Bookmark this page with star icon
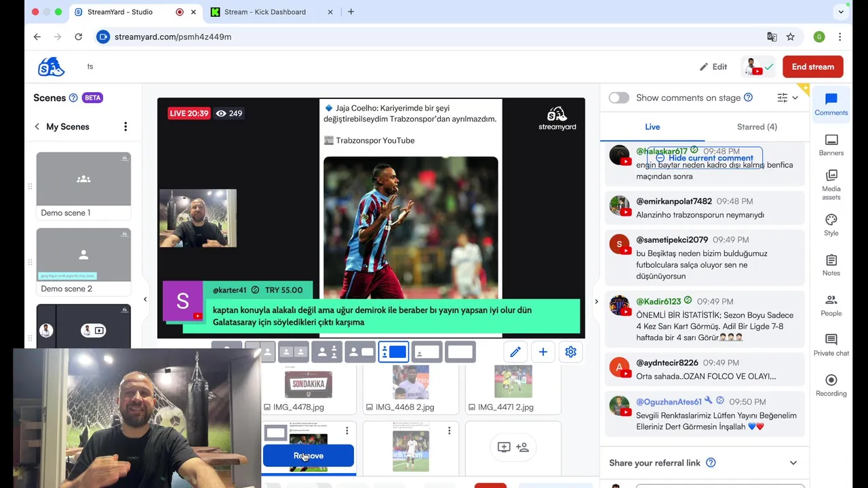 pyautogui.click(x=791, y=37)
